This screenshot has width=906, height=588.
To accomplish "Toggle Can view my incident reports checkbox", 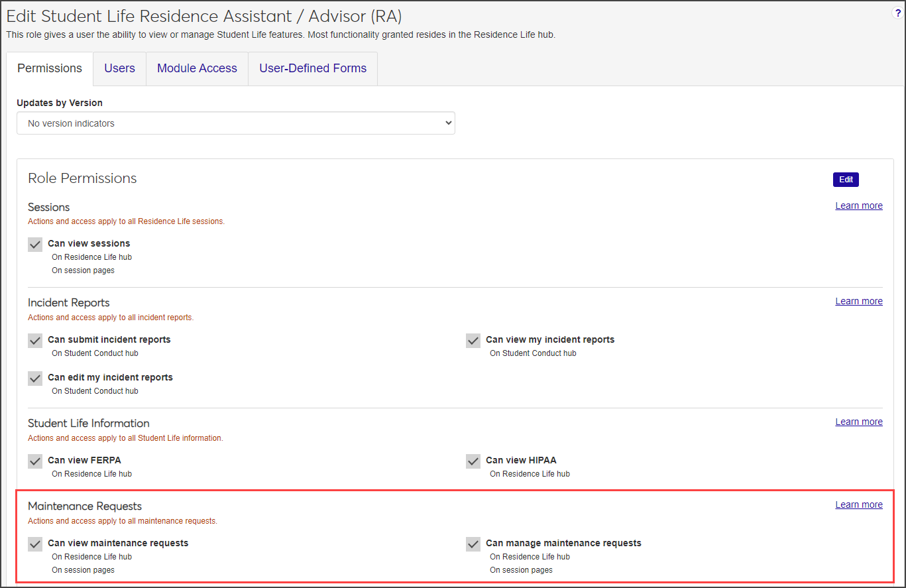I will tap(473, 340).
